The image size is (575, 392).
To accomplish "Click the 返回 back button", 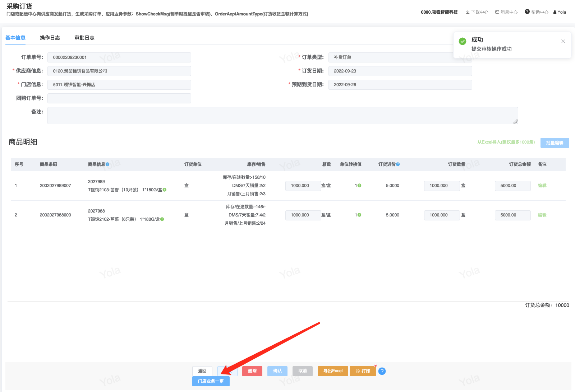I will click(202, 371).
